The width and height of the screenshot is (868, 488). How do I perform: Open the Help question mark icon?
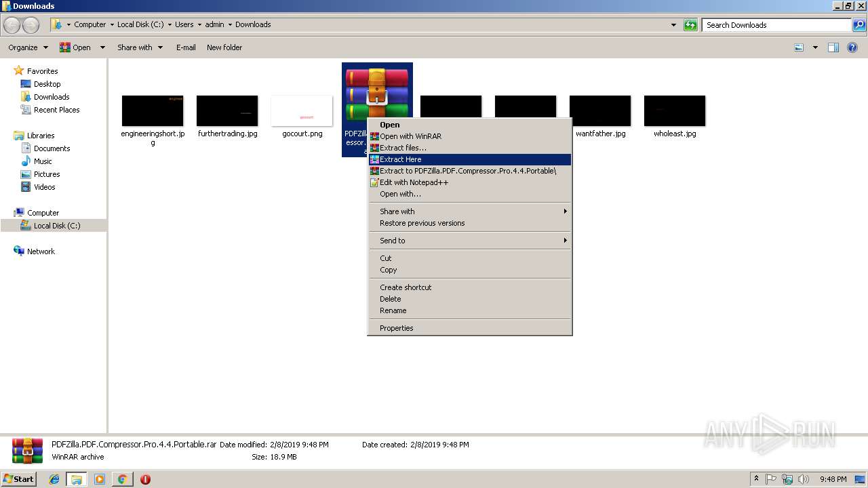[x=852, y=47]
